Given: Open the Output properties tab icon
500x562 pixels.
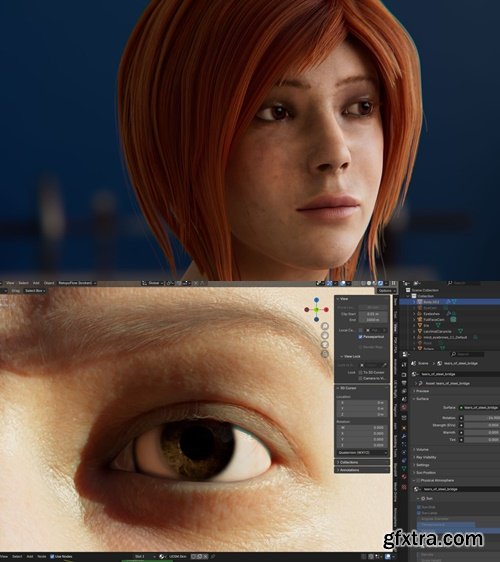Looking at the screenshot, I should [404, 383].
